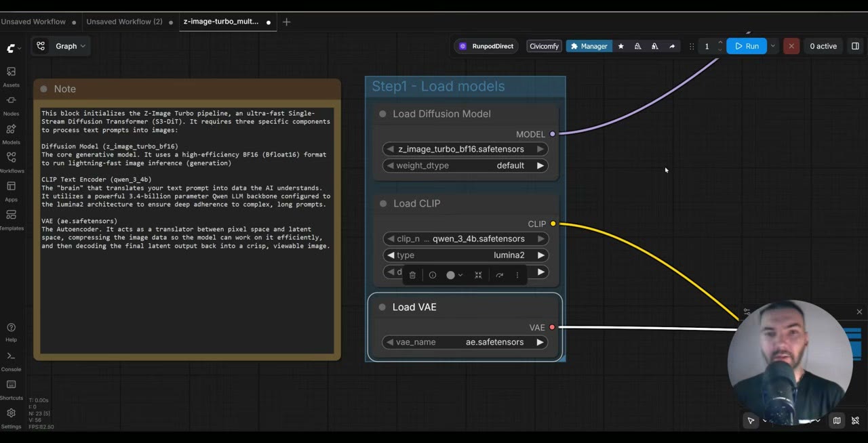Open the Nodes library panel
This screenshot has height=443, width=868.
[x=11, y=105]
